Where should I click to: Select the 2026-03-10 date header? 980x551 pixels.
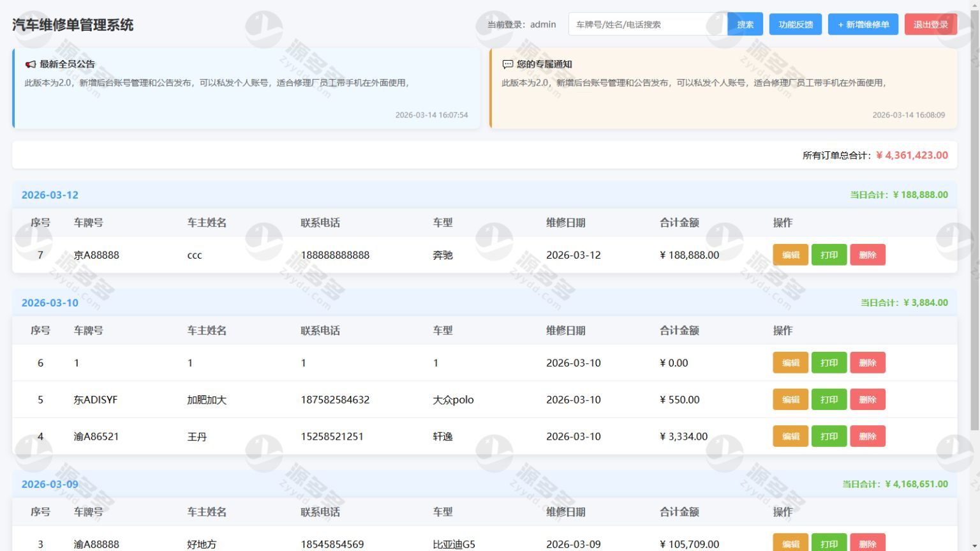click(x=50, y=303)
